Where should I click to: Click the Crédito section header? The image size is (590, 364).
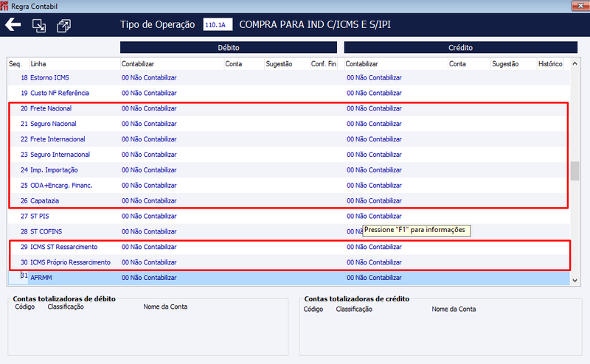point(460,47)
